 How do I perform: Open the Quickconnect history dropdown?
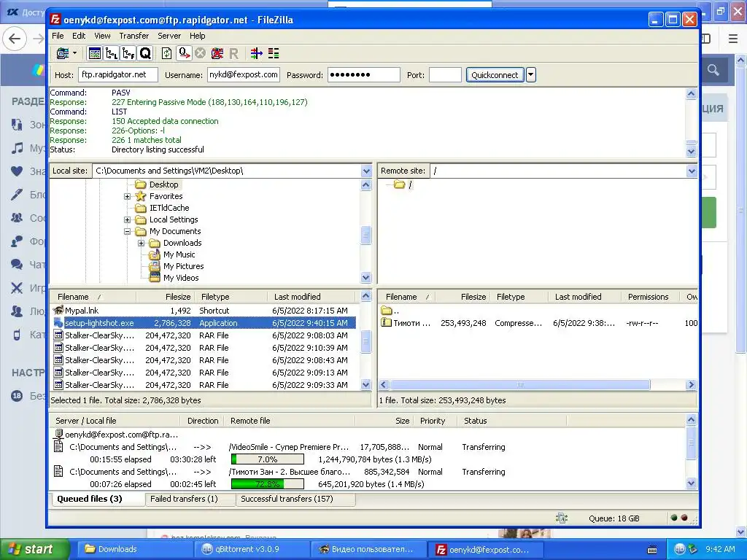tap(531, 75)
